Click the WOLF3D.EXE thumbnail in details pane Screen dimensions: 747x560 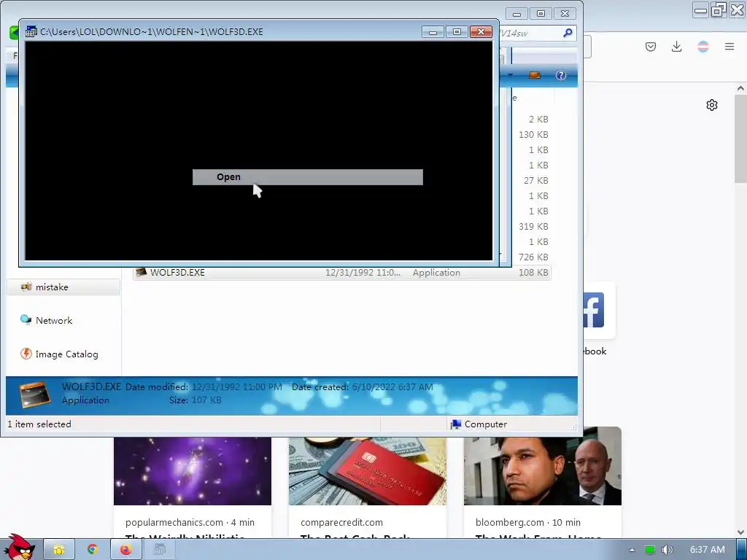point(35,394)
